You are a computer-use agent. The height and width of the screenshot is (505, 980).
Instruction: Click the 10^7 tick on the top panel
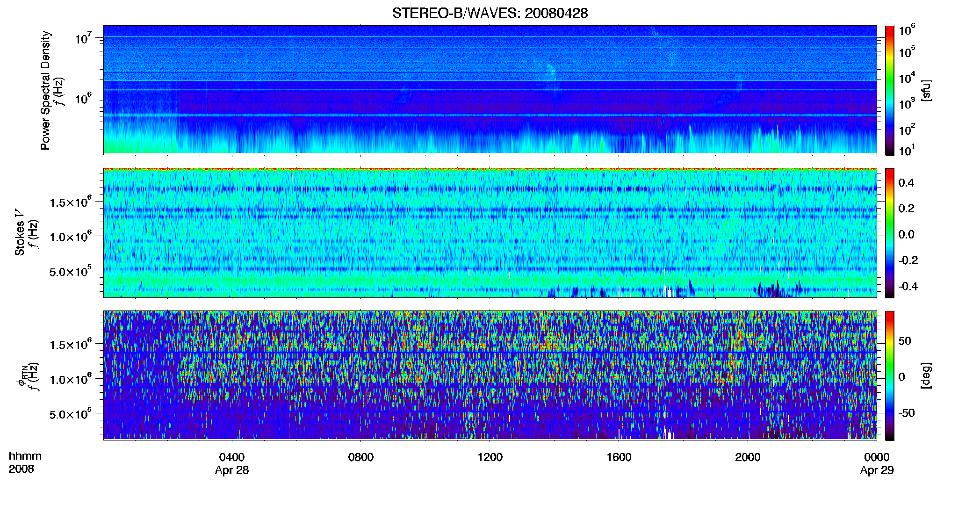[83, 37]
